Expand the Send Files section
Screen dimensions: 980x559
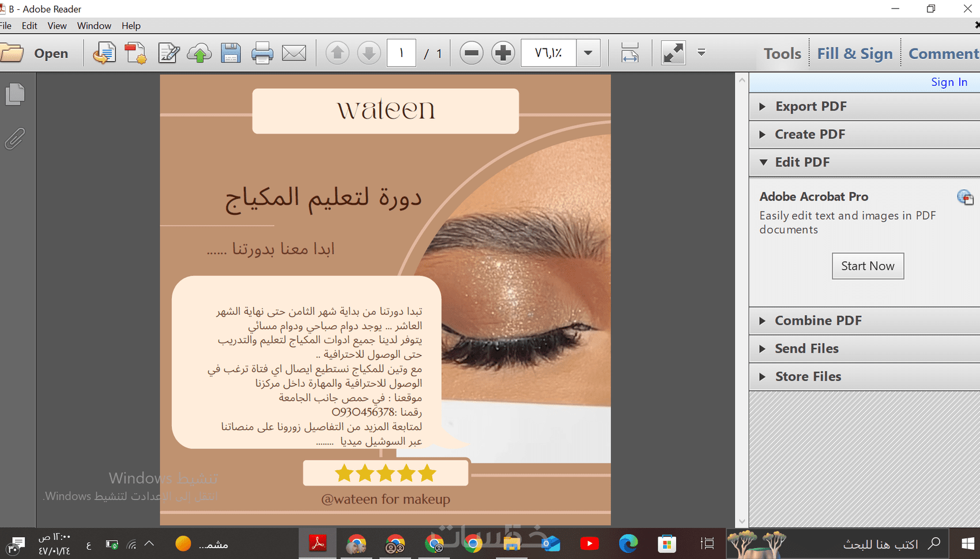pyautogui.click(x=865, y=349)
